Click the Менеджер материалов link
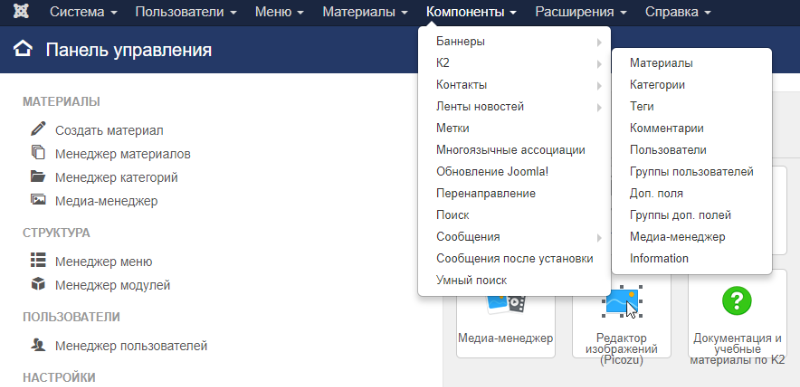 [123, 154]
